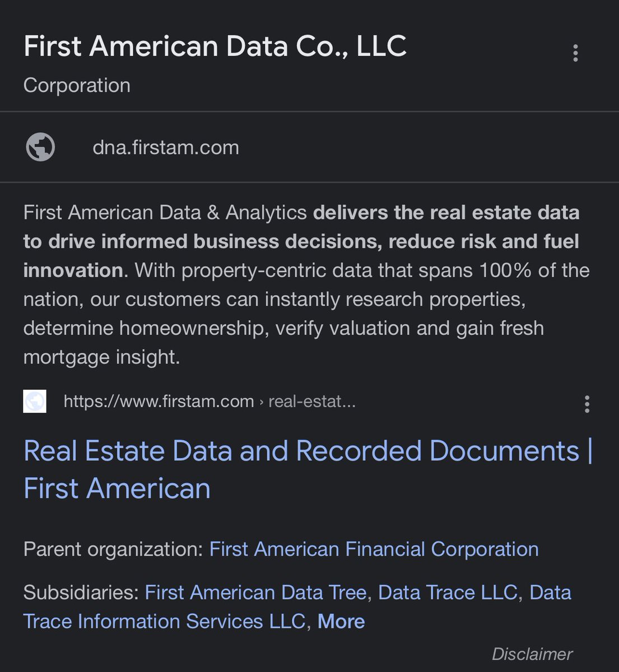The image size is (619, 672).
Task: Visit dna.firstam.com website link
Action: (166, 147)
